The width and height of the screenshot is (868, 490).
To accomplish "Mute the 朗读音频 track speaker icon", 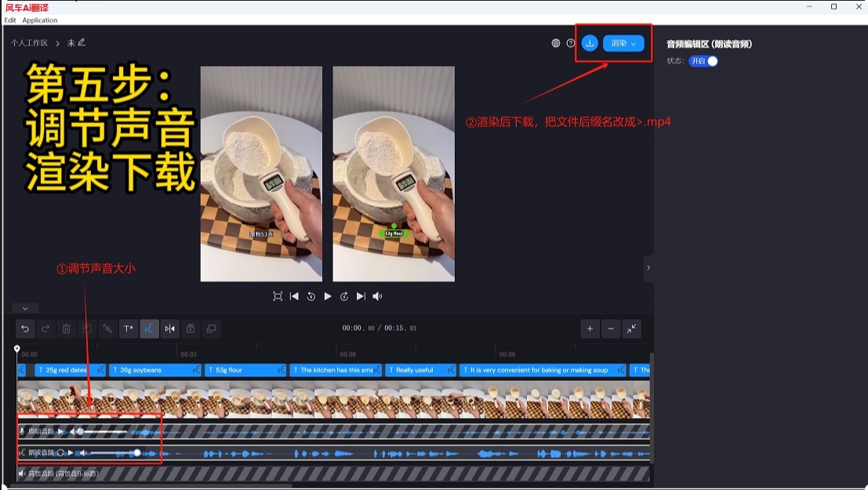I will pos(83,452).
